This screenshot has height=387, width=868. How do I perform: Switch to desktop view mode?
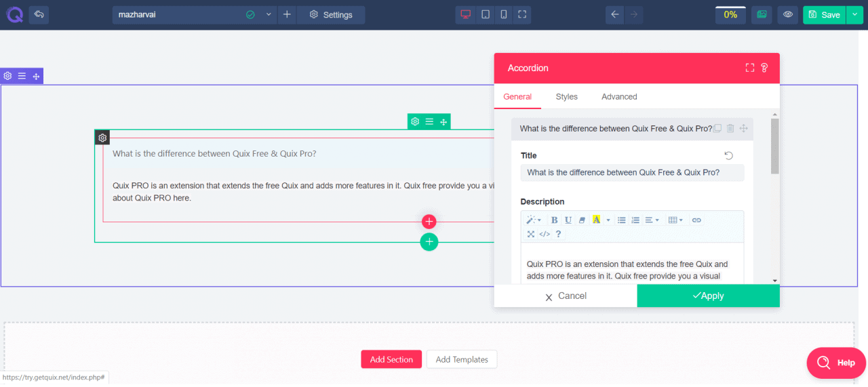click(465, 14)
